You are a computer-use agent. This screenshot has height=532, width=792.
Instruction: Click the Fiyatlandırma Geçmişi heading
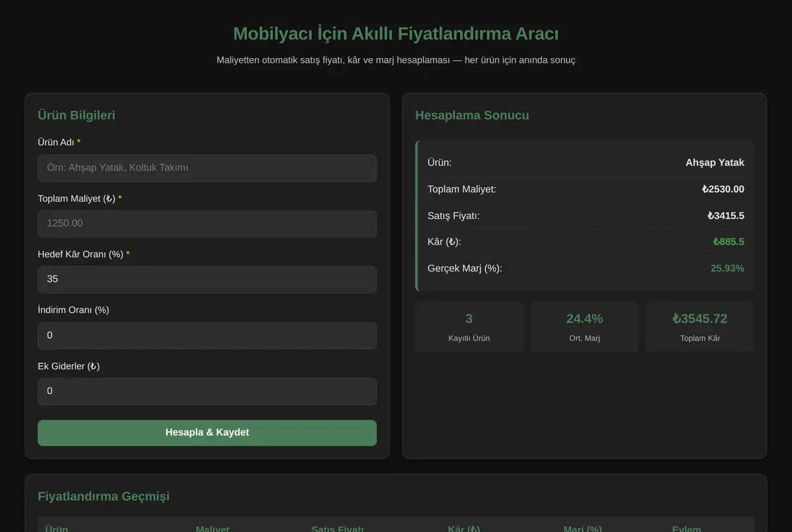pos(104,496)
